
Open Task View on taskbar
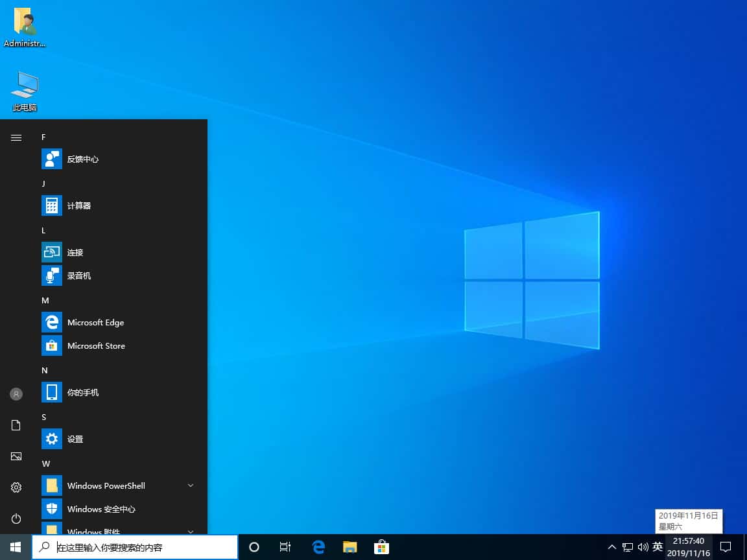coord(285,547)
